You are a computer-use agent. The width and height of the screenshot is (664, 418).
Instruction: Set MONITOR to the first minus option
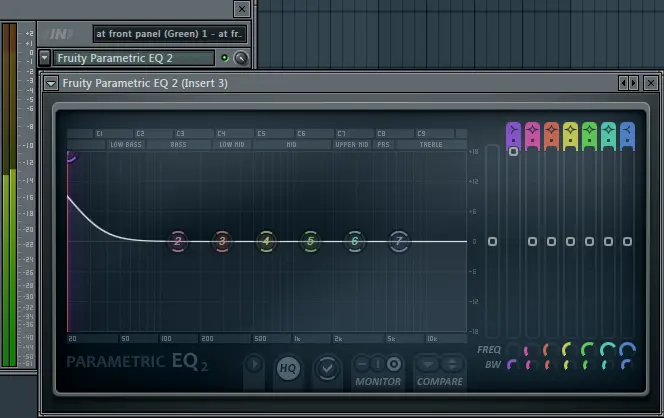[x=362, y=364]
